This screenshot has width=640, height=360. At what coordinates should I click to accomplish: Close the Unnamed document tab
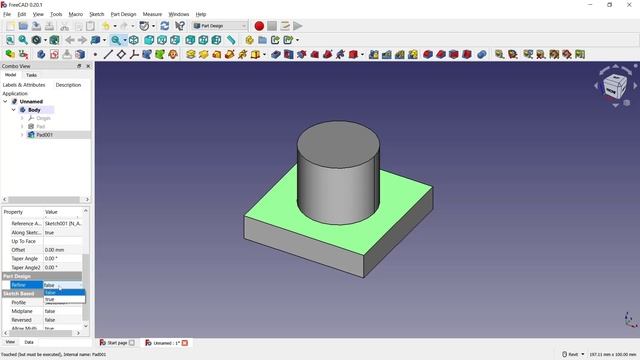coord(185,343)
